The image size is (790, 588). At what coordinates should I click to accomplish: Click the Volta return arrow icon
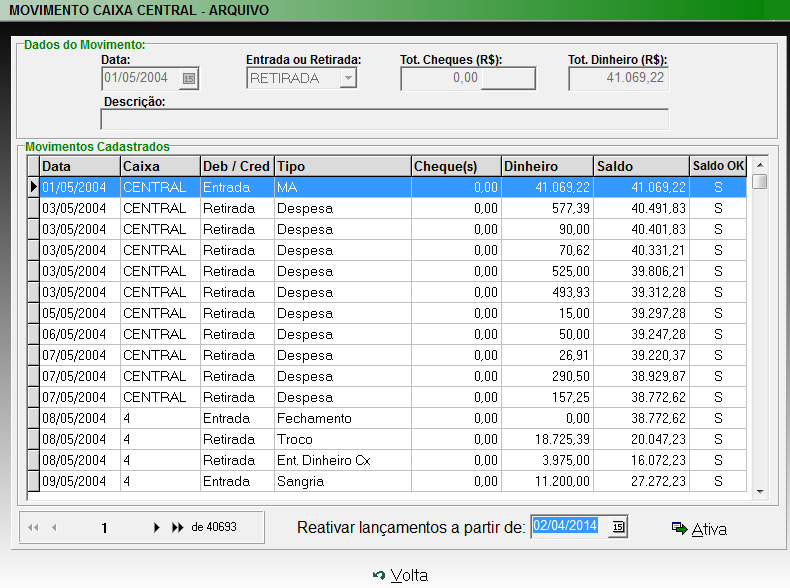pyautogui.click(x=379, y=575)
